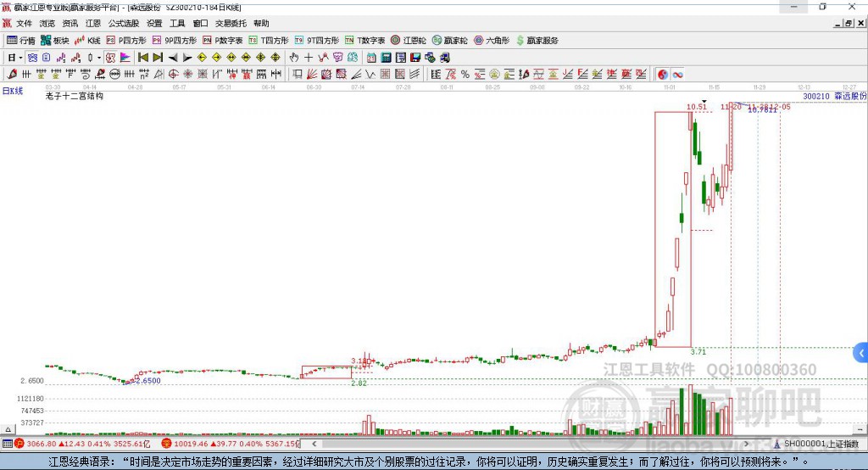The height and width of the screenshot is (470, 868).
Task: Toggle the highlighted multi-chart view button
Action: [x=32, y=58]
